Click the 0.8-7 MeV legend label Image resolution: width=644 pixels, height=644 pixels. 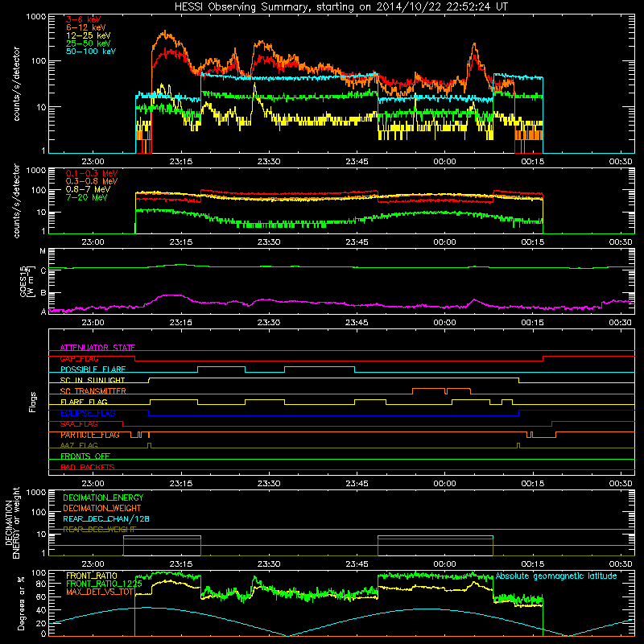[x=89, y=189]
